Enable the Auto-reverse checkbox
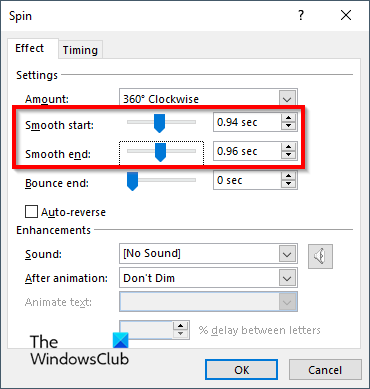The width and height of the screenshot is (370, 389). pos(31,212)
